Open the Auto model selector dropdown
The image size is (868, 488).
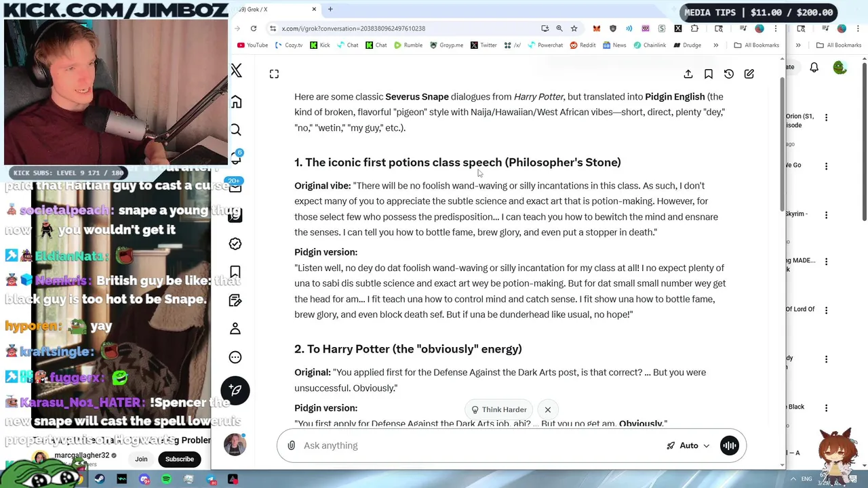click(688, 445)
